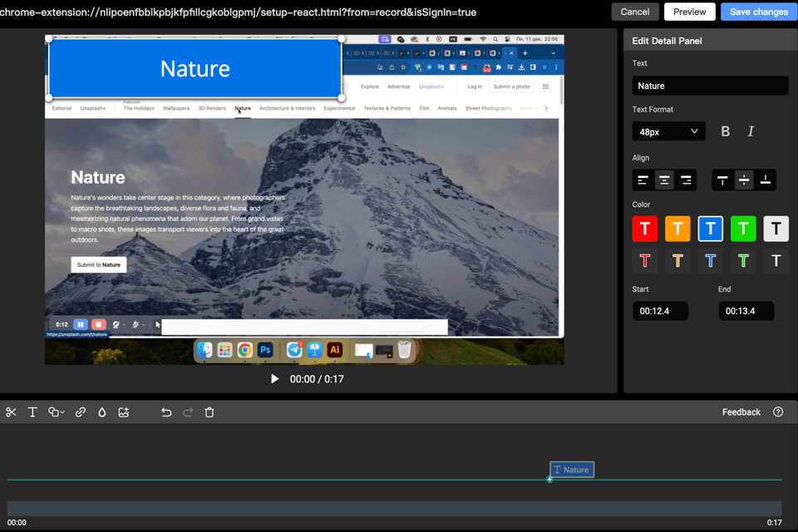The image size is (798, 532).
Task: Choose blue filled background text color
Action: point(711,228)
